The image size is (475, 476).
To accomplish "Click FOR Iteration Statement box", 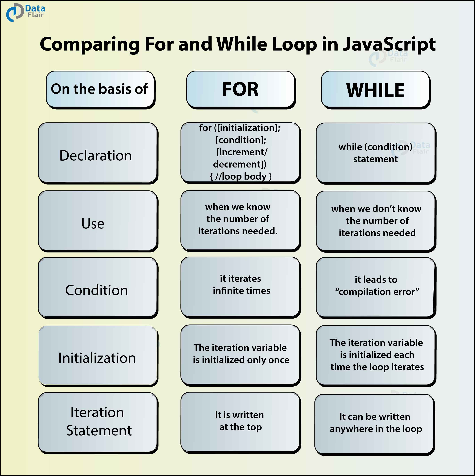I will click(x=237, y=424).
